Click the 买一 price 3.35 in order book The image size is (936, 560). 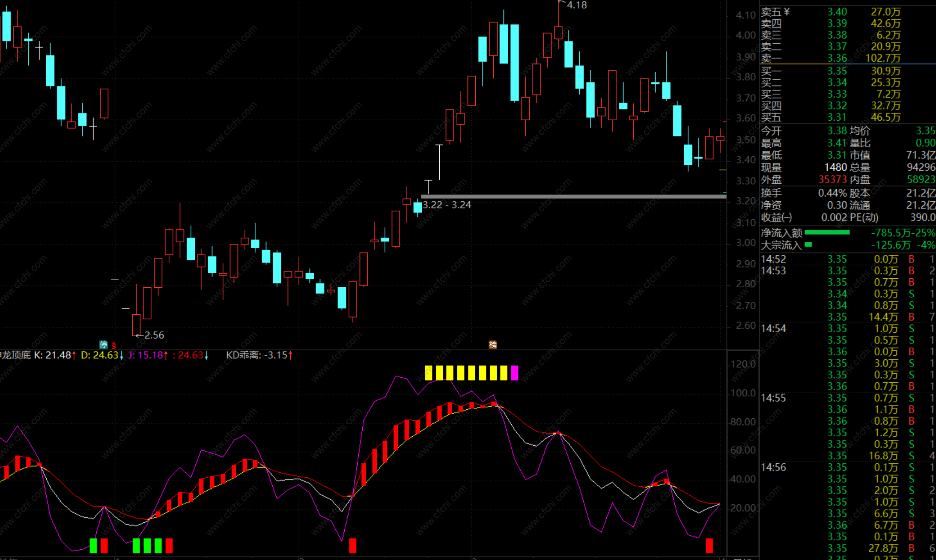click(837, 71)
